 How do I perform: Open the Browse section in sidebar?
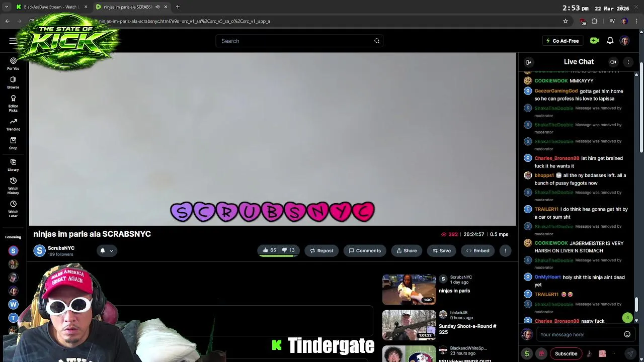[x=13, y=82]
